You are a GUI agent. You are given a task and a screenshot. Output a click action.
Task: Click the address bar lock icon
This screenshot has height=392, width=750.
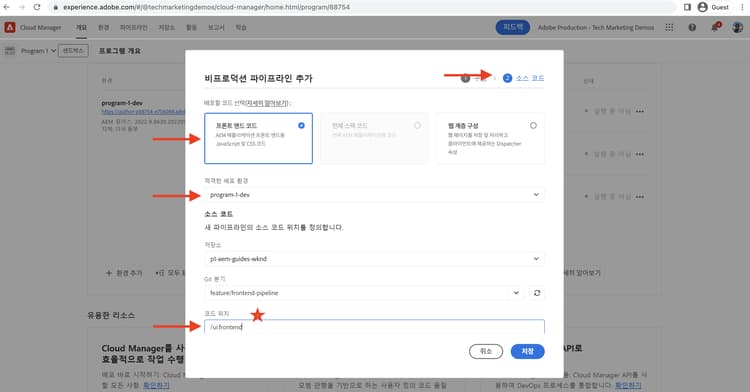[56, 7]
